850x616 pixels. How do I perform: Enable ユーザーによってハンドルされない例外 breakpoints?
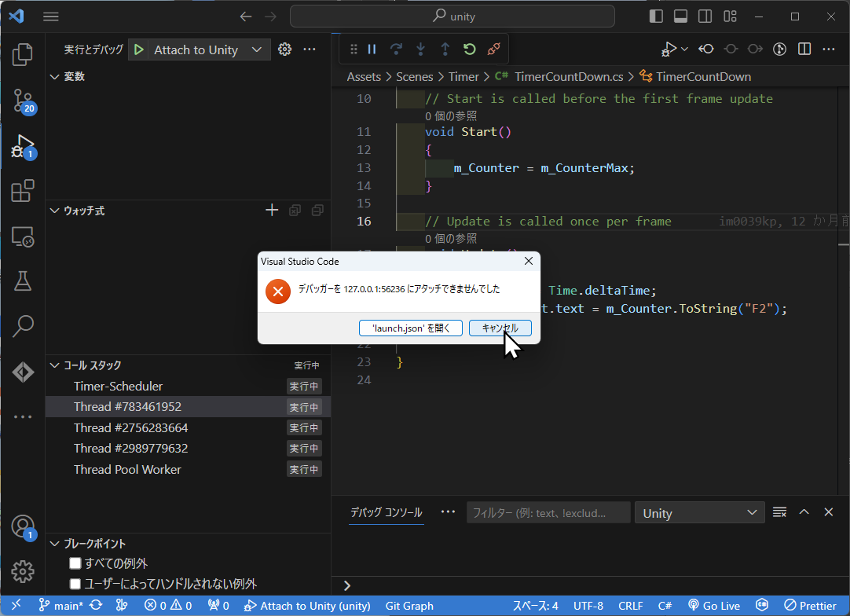(x=75, y=582)
